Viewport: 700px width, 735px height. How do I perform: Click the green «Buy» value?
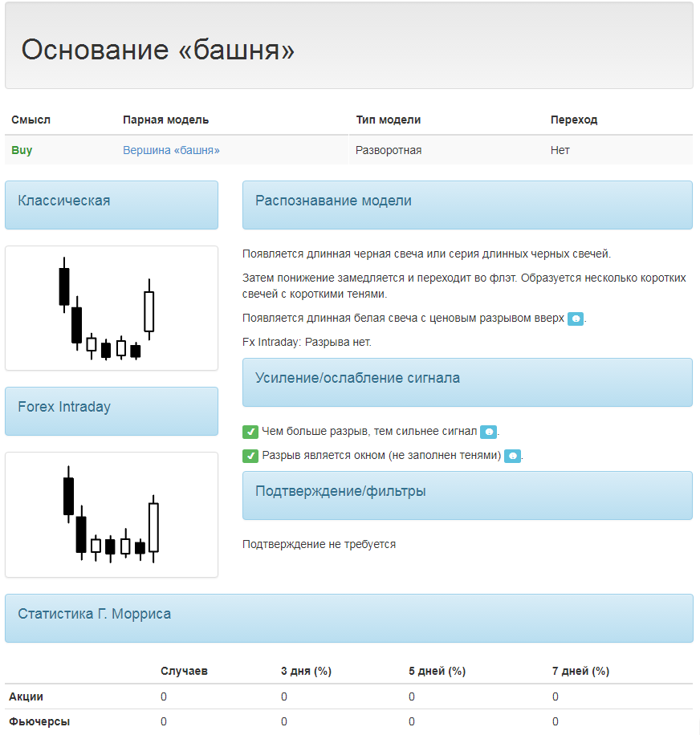[22, 151]
